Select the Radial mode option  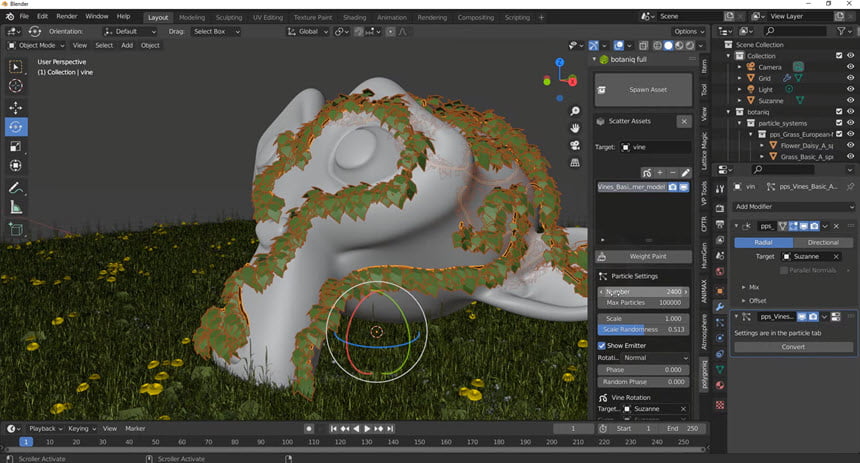pyautogui.click(x=763, y=242)
